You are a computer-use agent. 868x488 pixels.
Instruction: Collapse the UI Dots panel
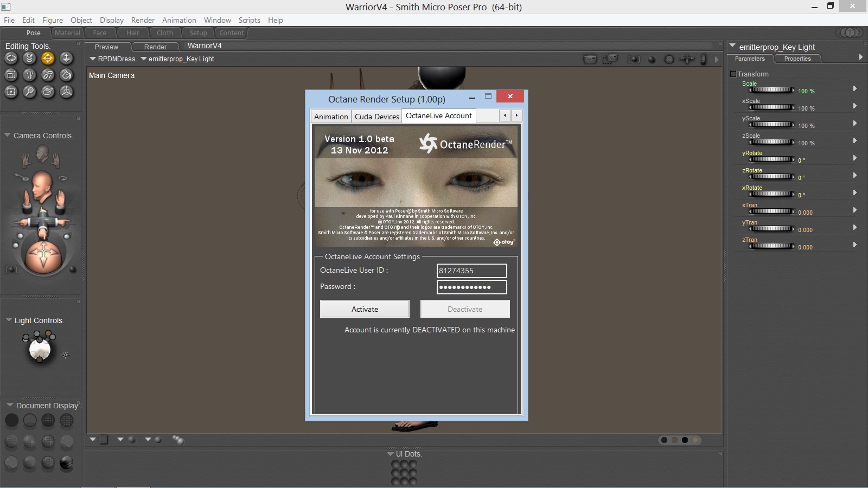tap(390, 454)
